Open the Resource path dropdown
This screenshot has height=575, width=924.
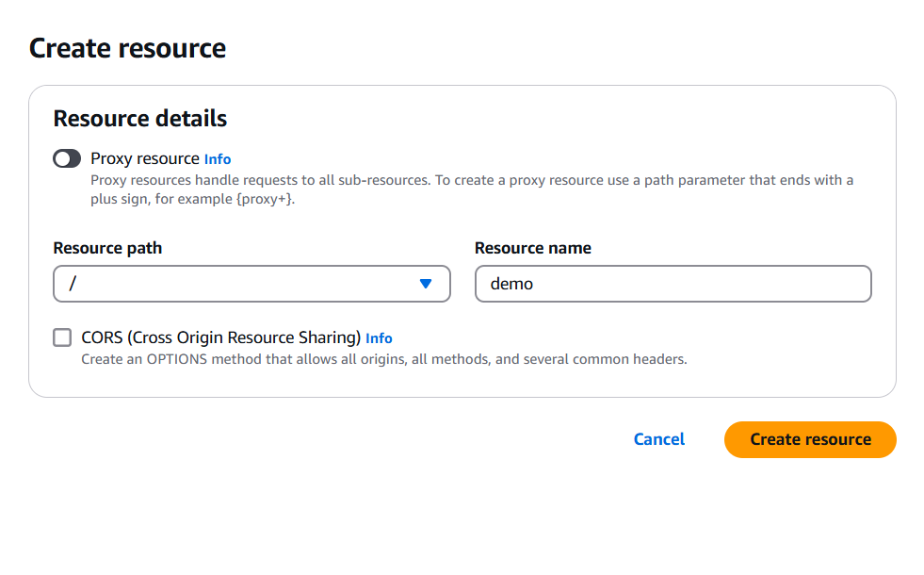pos(251,284)
